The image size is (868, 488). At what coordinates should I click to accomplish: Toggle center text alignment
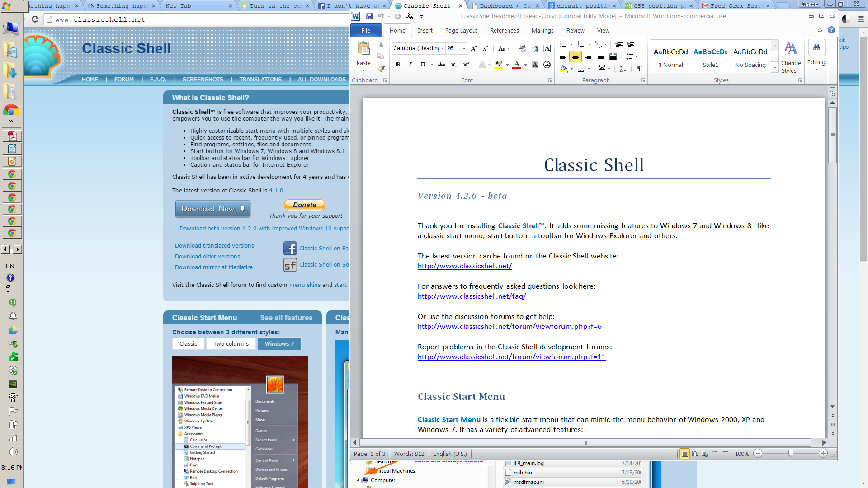(x=575, y=56)
